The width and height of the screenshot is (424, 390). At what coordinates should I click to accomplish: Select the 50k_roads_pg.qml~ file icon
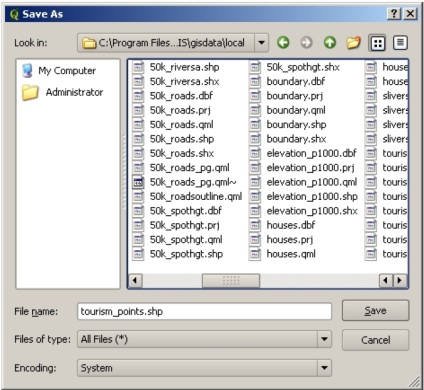click(138, 182)
